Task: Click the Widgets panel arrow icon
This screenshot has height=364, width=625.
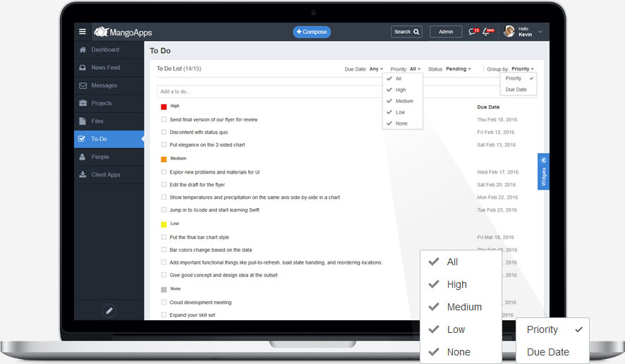Action: tap(543, 160)
